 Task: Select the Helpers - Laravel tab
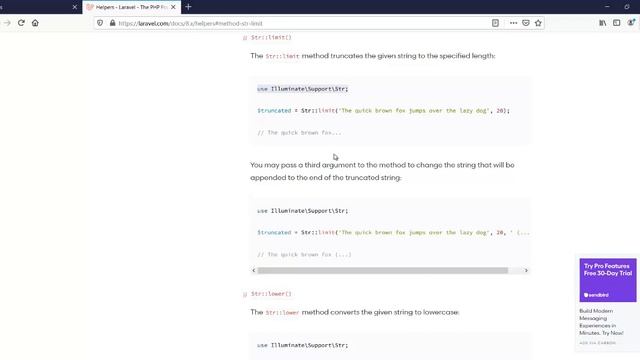[x=131, y=7]
